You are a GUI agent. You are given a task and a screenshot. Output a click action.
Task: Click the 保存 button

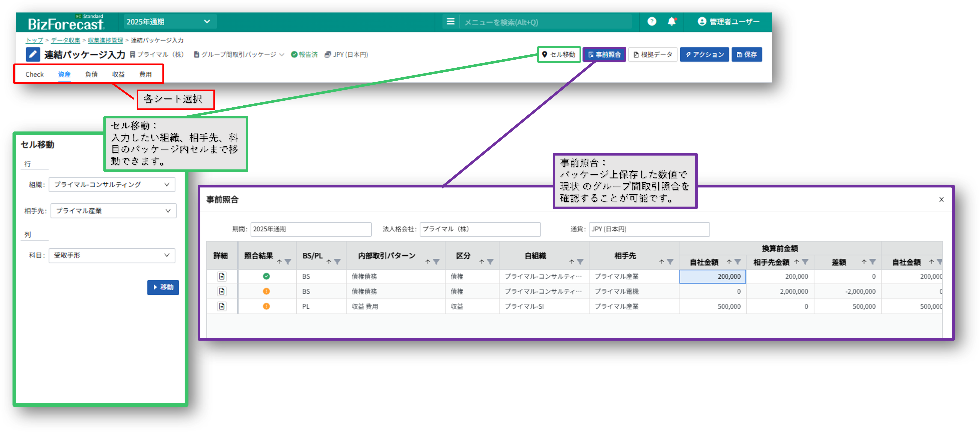coord(746,54)
